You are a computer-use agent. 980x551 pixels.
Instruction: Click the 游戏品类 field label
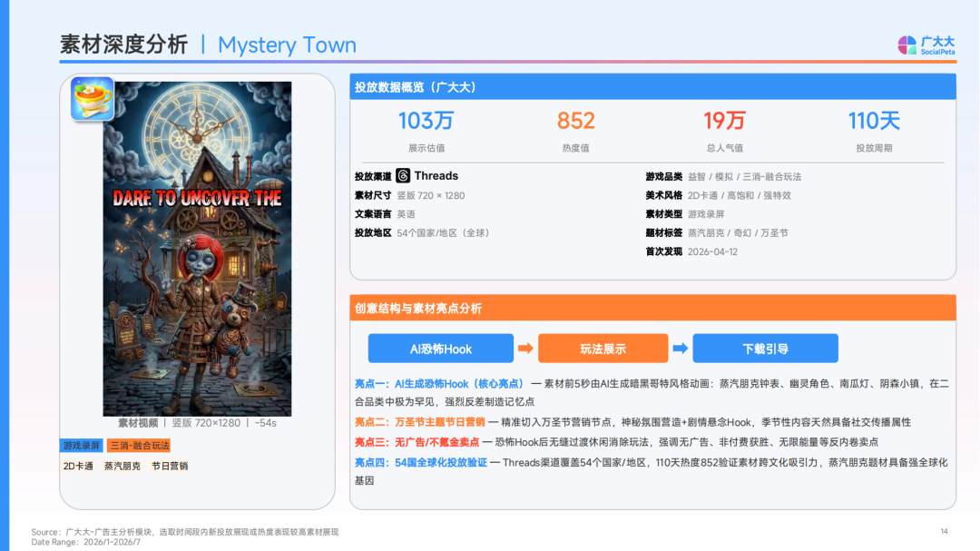663,176
